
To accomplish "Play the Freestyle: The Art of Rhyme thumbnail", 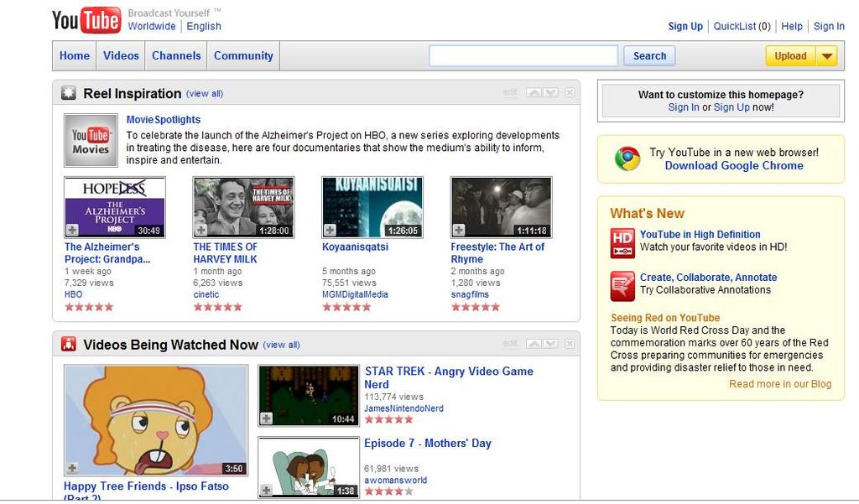I will pyautogui.click(x=501, y=207).
